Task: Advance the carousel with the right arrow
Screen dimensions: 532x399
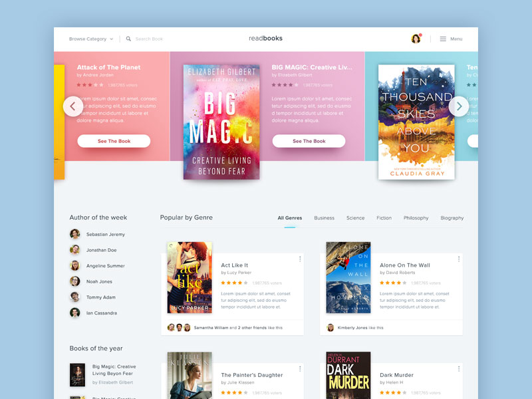Action: (459, 106)
